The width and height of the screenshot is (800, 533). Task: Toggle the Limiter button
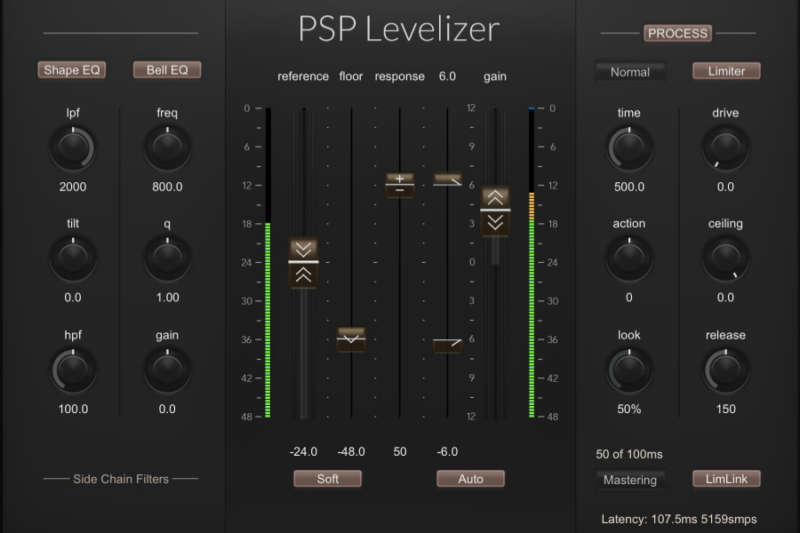pyautogui.click(x=726, y=71)
